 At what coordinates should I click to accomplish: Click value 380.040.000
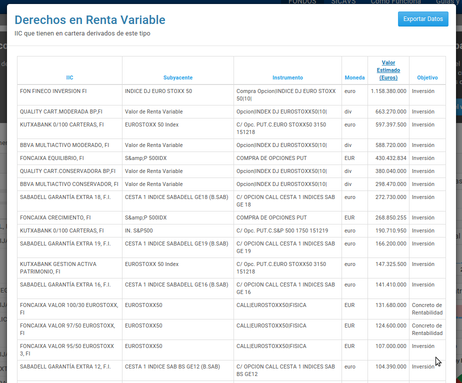pyautogui.click(x=391, y=171)
